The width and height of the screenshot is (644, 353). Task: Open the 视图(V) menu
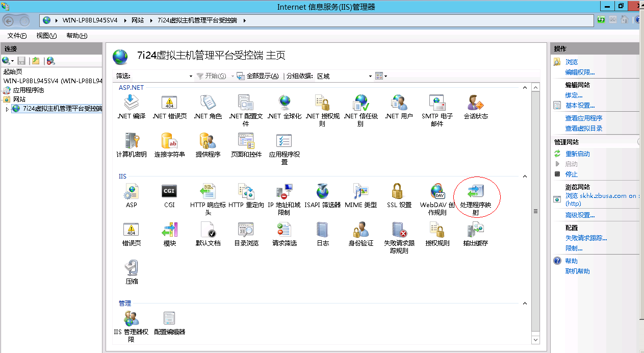tap(46, 36)
